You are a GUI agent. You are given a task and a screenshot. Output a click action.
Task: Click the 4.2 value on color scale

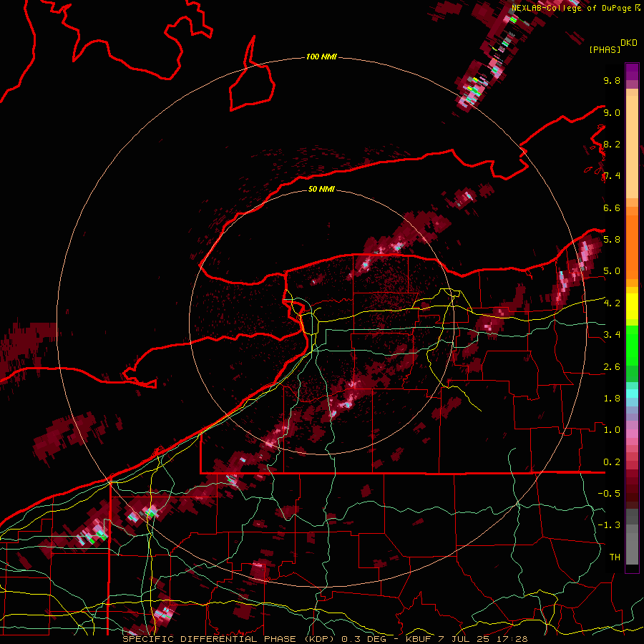pos(612,303)
